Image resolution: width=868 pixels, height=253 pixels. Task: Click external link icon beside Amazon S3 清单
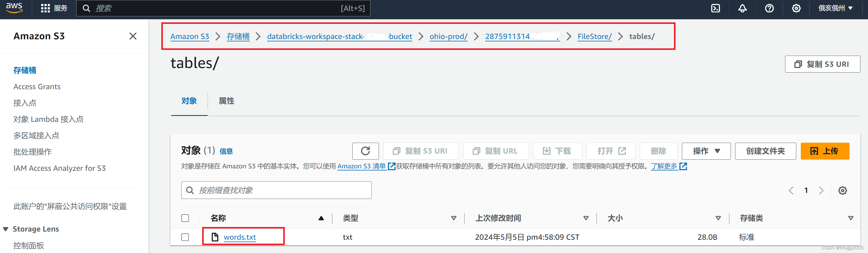392,166
